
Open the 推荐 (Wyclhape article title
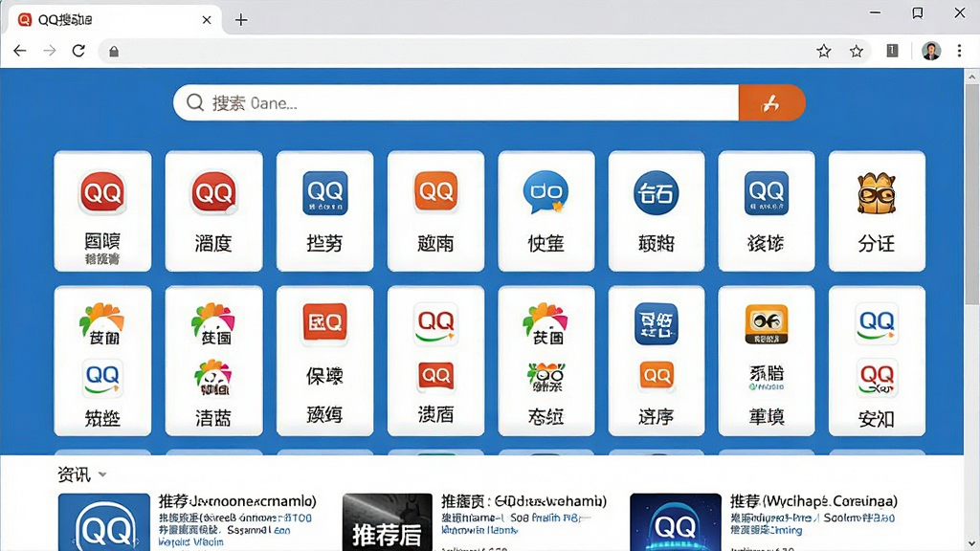click(x=813, y=501)
